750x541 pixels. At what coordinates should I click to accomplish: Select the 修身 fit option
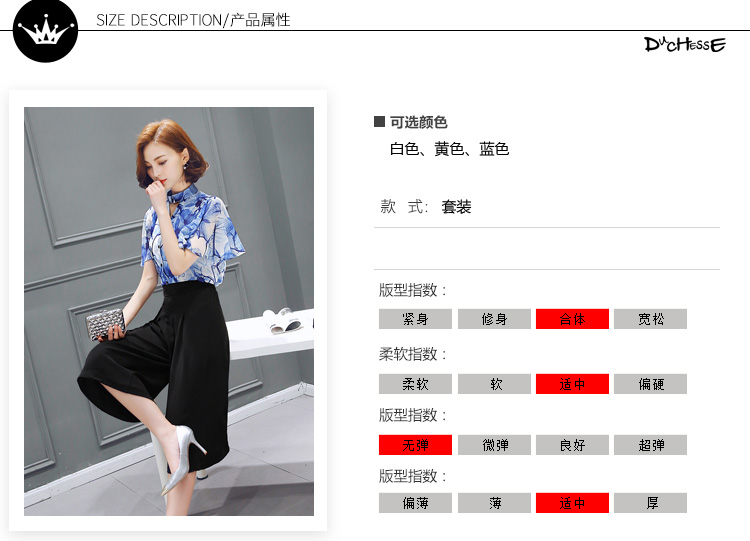[x=494, y=319]
